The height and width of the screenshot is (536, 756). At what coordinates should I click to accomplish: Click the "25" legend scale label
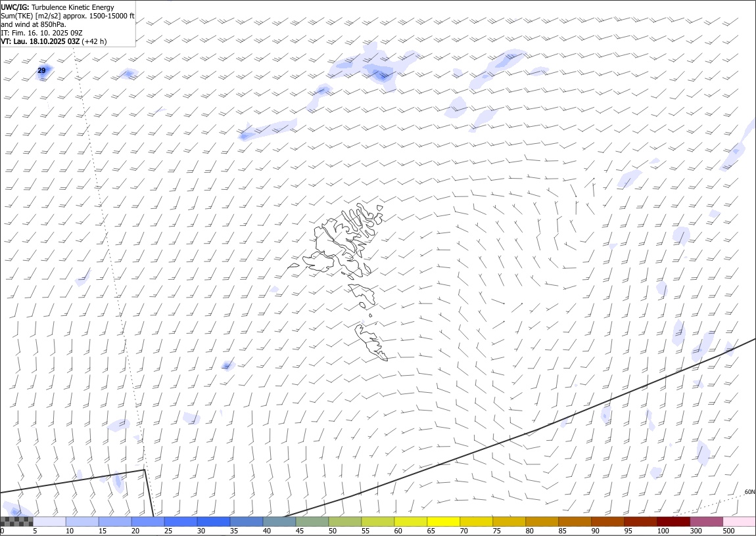pos(168,531)
